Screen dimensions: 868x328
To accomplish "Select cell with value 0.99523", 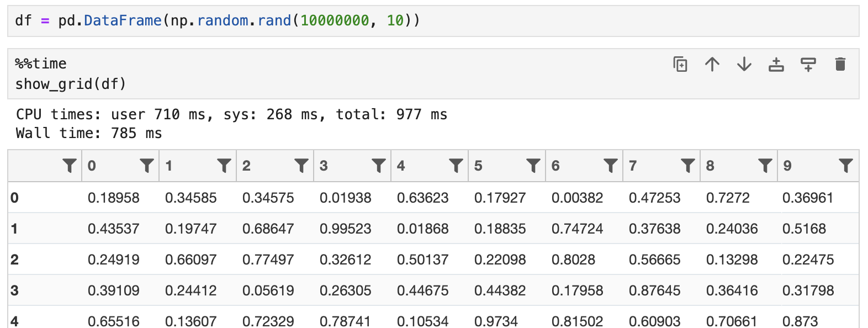I will pyautogui.click(x=346, y=229).
